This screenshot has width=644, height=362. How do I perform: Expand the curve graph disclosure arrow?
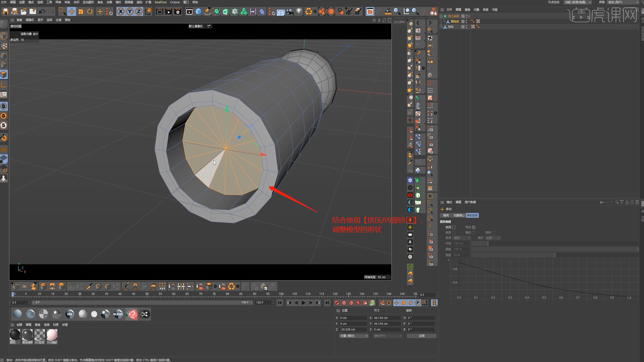[x=449, y=260]
